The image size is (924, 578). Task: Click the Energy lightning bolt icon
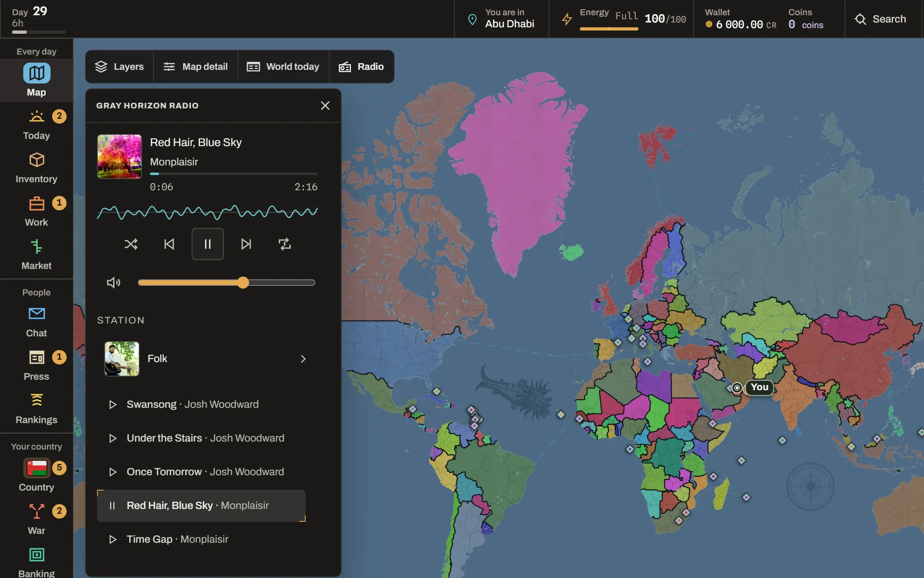pyautogui.click(x=567, y=19)
